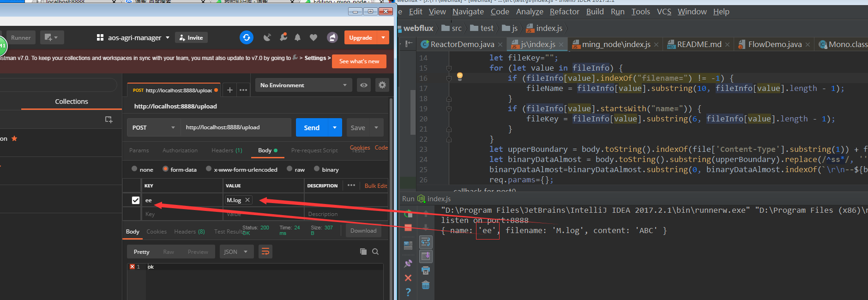Image resolution: width=868 pixels, height=300 pixels.
Task: Open the aos-agri-manager workspace dropdown
Action: (133, 37)
